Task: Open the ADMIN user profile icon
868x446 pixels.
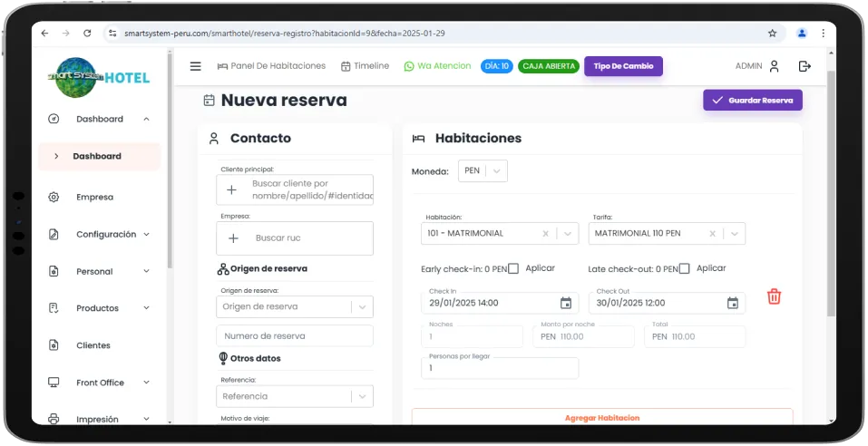Action: pos(774,66)
